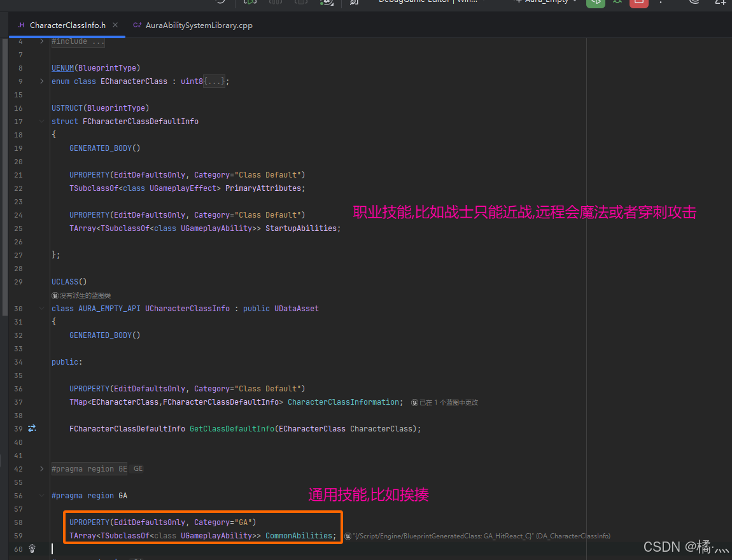Viewport: 732px width, 560px height.
Task: Click the folded '#include ...' placeholder
Action: [x=78, y=41]
